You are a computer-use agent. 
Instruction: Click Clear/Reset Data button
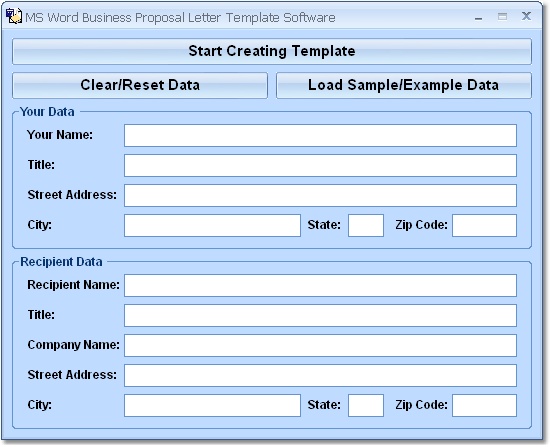coord(140,85)
